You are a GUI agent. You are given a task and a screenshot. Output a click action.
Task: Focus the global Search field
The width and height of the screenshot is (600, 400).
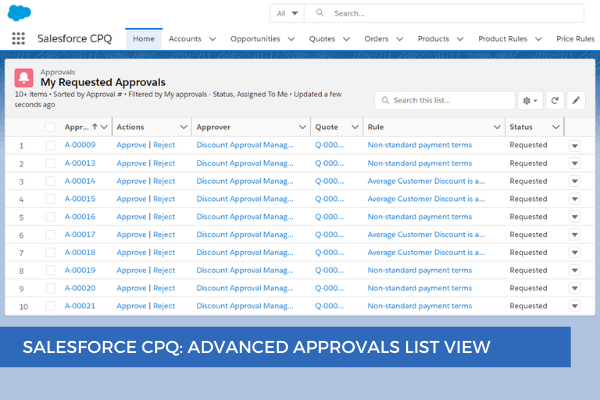click(x=444, y=13)
